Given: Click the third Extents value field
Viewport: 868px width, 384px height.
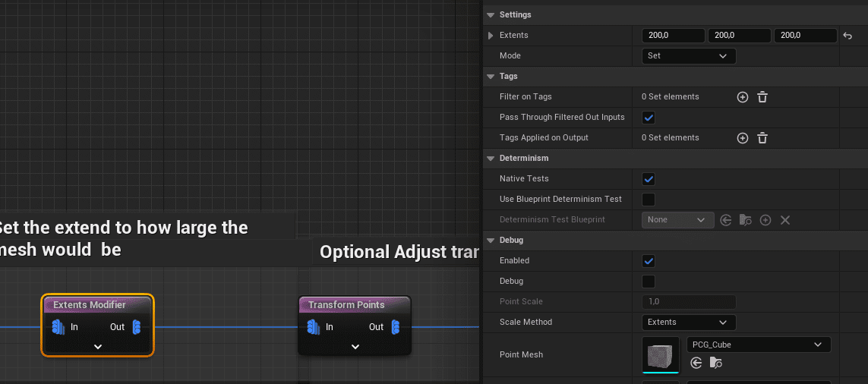Looking at the screenshot, I should click(806, 36).
